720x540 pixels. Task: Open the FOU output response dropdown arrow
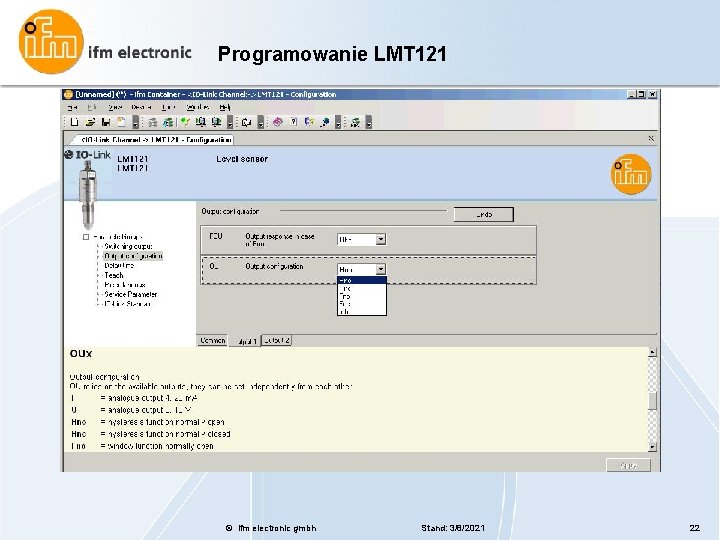click(381, 239)
